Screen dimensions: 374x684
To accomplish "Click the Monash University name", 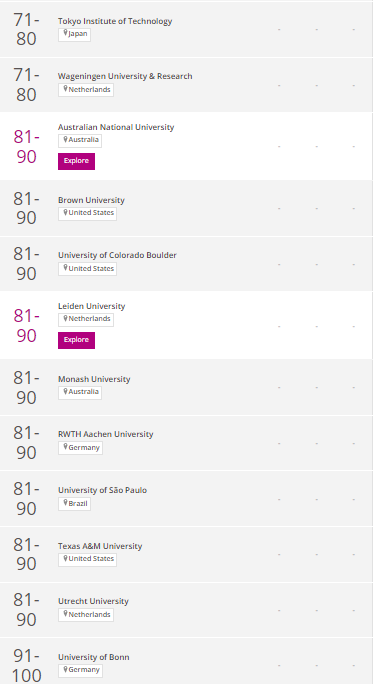I will click(94, 379).
